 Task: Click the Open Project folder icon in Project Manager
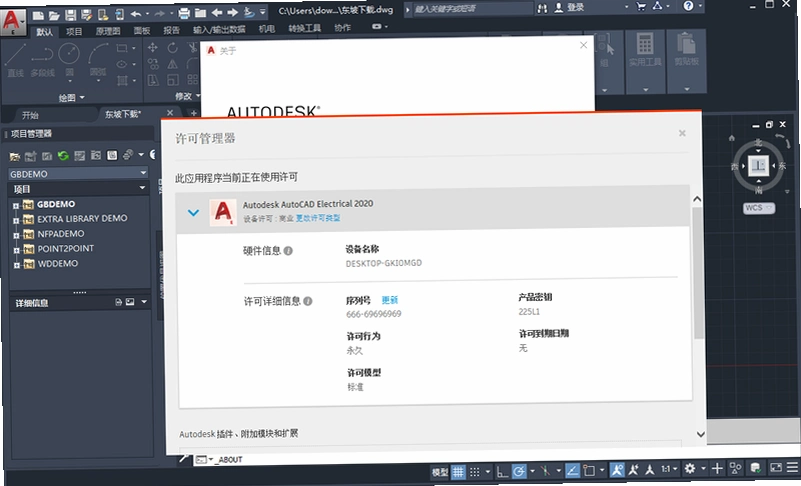[x=15, y=157]
